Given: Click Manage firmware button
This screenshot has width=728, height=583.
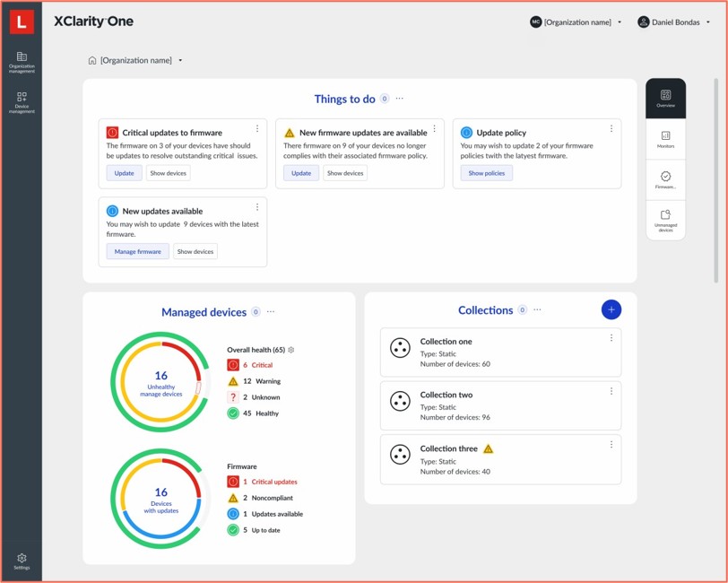Looking at the screenshot, I should point(137,252).
